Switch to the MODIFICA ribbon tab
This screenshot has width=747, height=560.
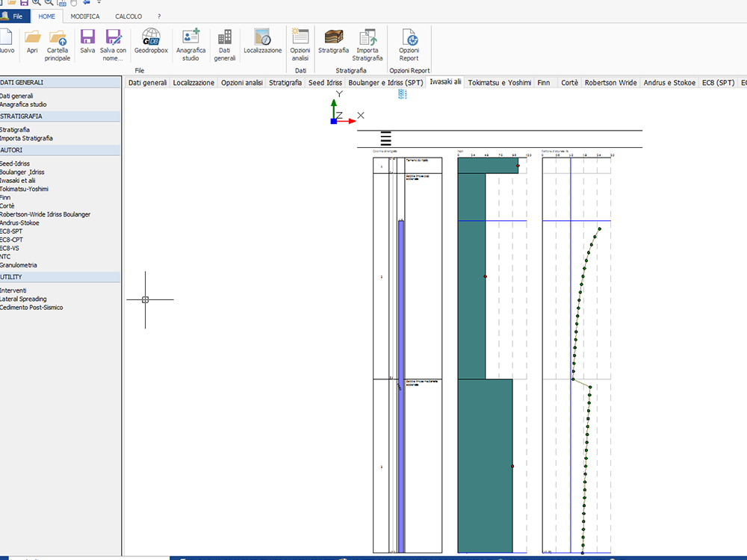[x=85, y=16]
